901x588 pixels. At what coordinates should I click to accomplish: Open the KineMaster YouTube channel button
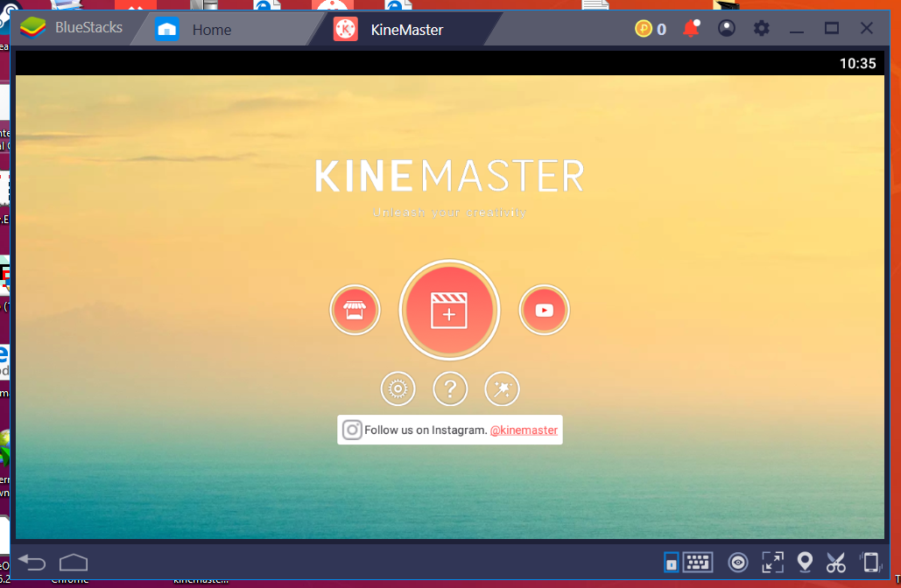pos(544,310)
